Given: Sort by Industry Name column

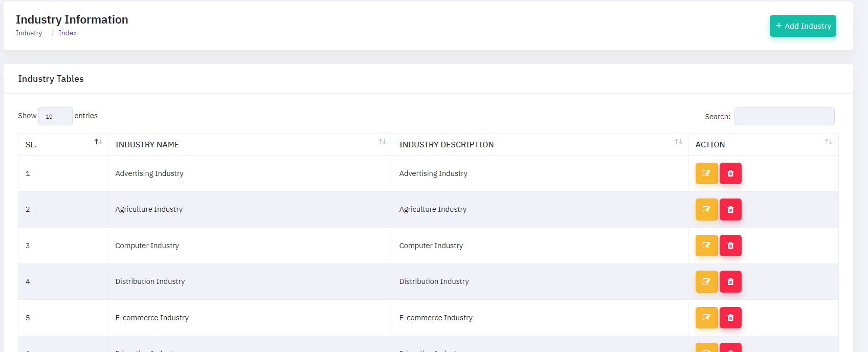Looking at the screenshot, I should point(382,142).
